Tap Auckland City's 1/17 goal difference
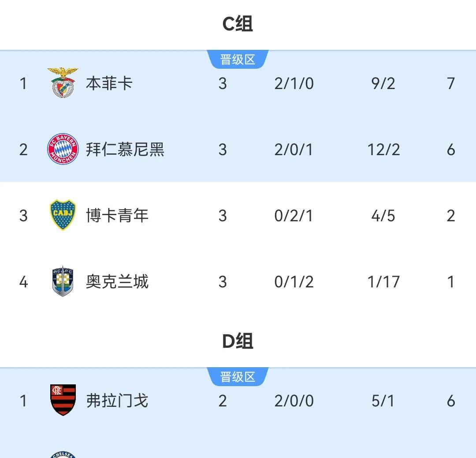 pyautogui.click(x=383, y=282)
